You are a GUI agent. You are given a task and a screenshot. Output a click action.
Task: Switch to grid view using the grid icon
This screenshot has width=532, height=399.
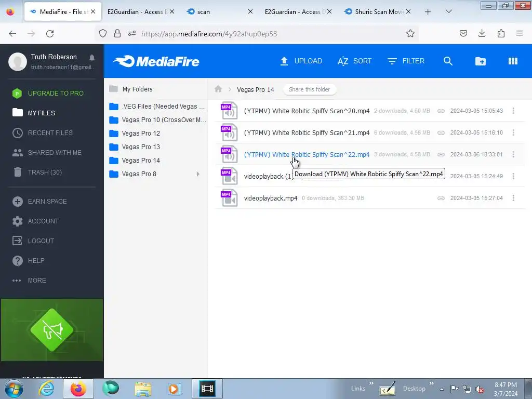pos(513,61)
